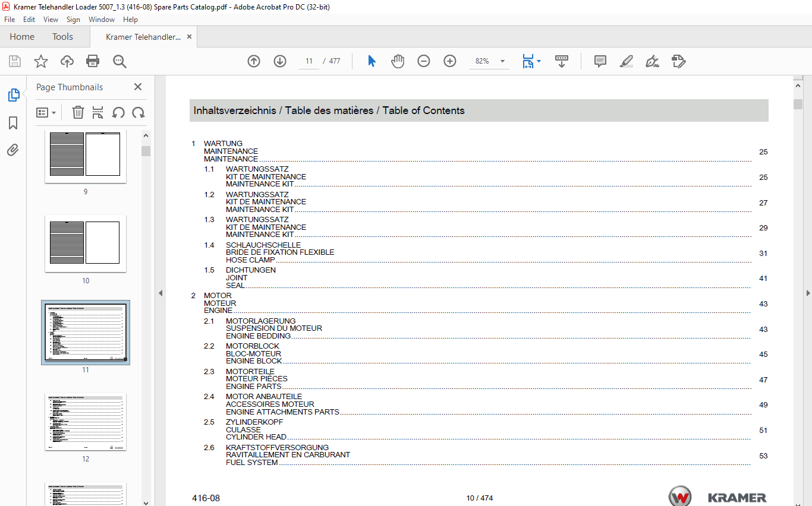Close the Kramer Telehandler document tab
This screenshot has height=506, width=812.
point(190,37)
